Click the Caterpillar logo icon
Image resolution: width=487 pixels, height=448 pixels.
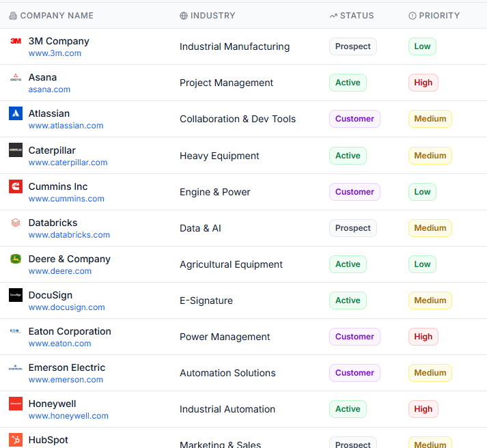(x=16, y=150)
